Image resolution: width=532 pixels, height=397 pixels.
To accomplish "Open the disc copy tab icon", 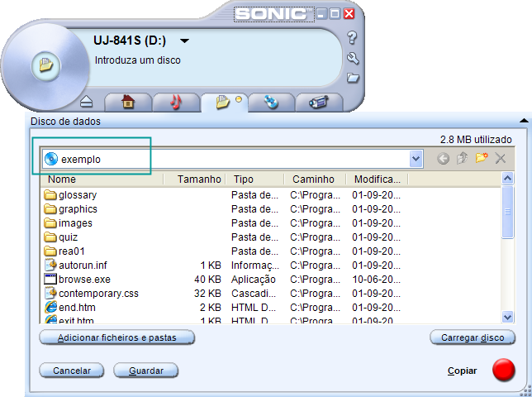I will click(271, 103).
